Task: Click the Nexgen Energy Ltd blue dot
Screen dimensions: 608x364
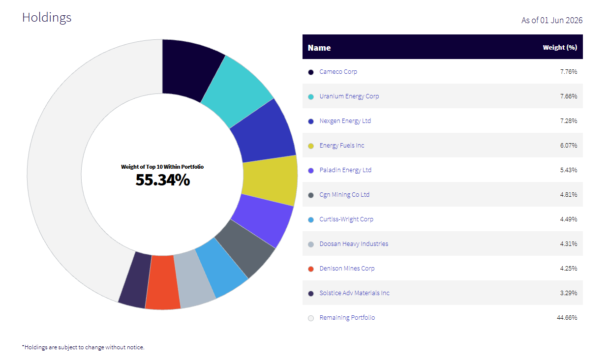Action: [311, 121]
